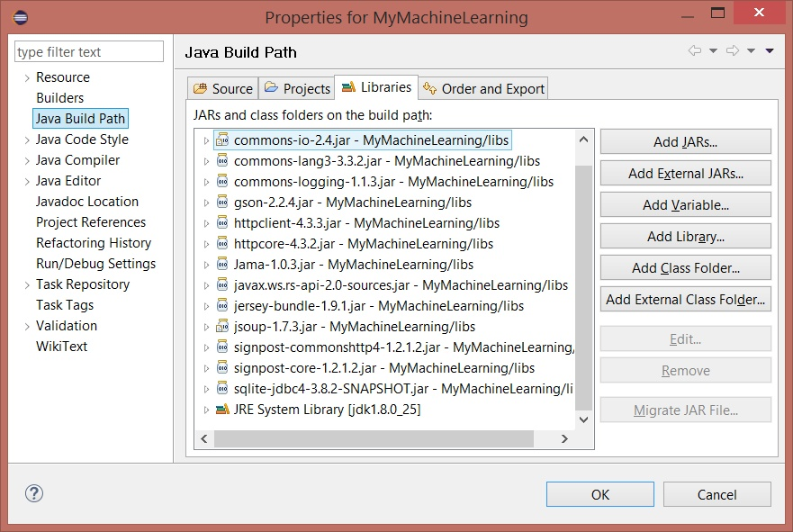Click the jar icon beside httpcore-4.3.2.jar
The height and width of the screenshot is (532, 793).
click(x=222, y=244)
